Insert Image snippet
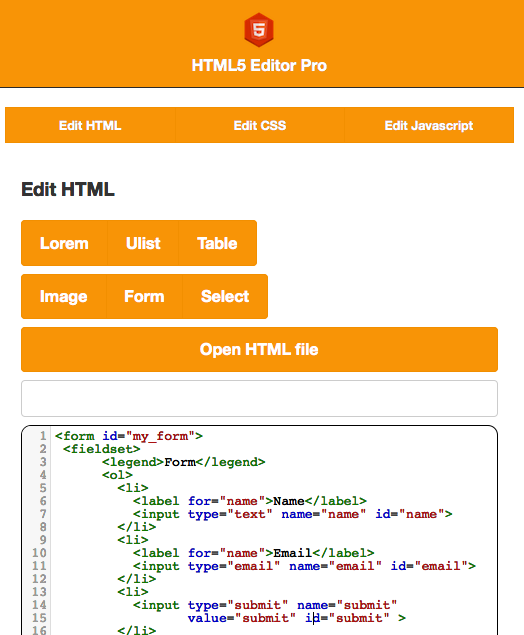Image resolution: width=524 pixels, height=635 pixels. click(x=64, y=296)
